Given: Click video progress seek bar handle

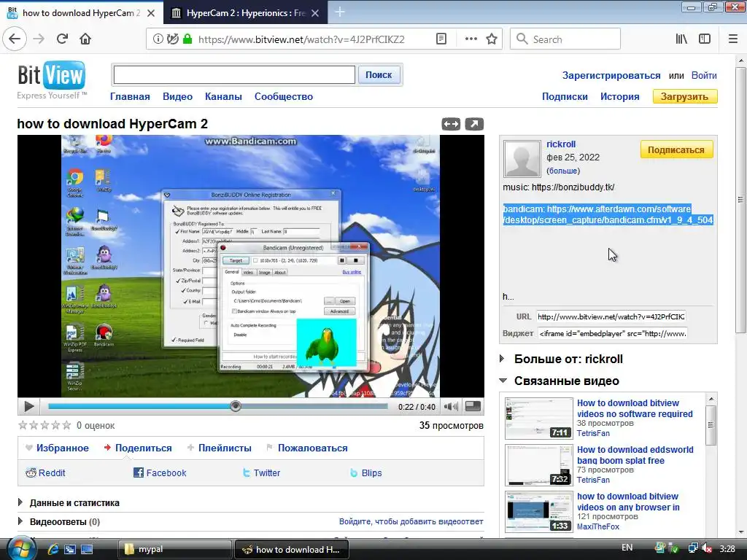Looking at the screenshot, I should pos(236,406).
